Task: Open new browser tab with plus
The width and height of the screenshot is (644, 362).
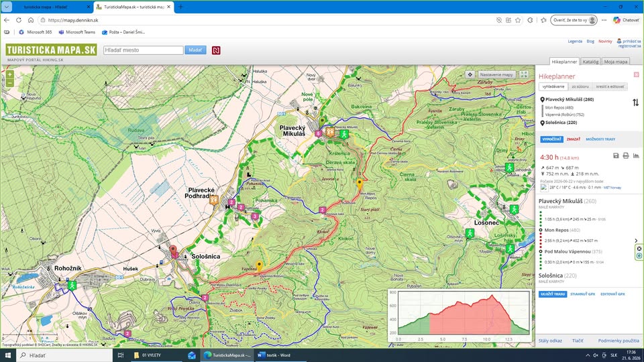Action: (180, 7)
